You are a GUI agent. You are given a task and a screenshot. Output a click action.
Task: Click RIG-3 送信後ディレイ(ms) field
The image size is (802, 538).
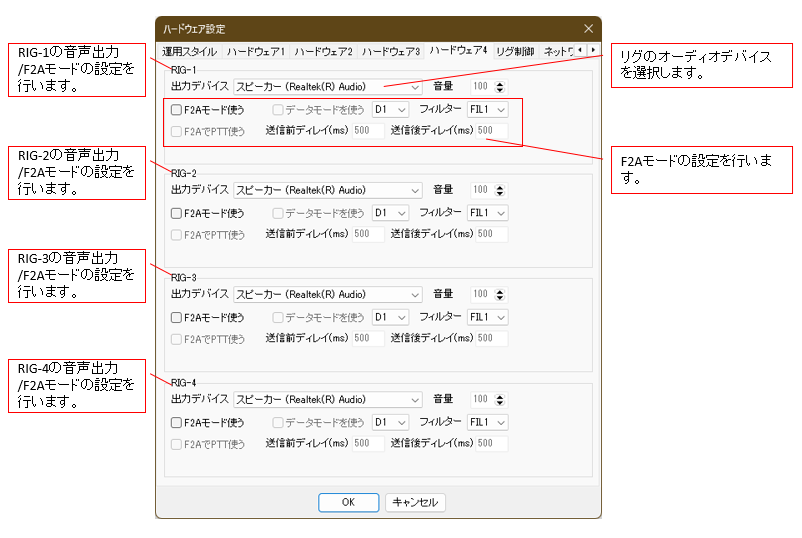[492, 339]
